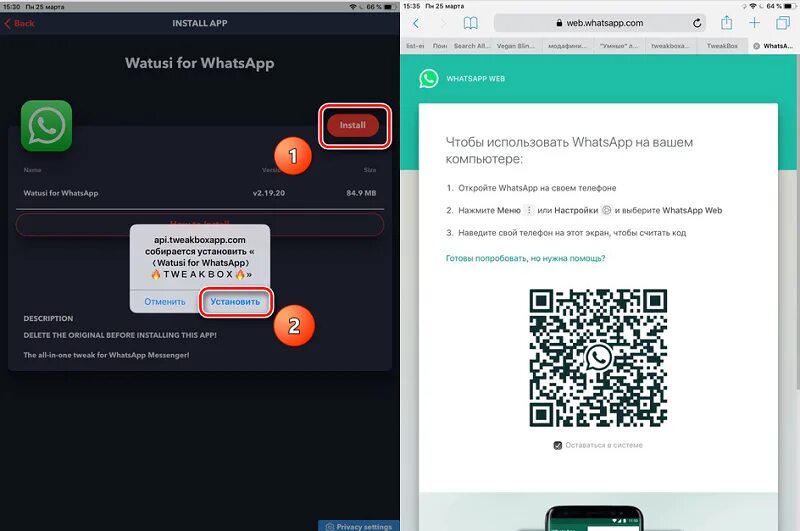800x531 pixels.
Task: Tap the WhatsApp QR code
Action: coord(598,358)
